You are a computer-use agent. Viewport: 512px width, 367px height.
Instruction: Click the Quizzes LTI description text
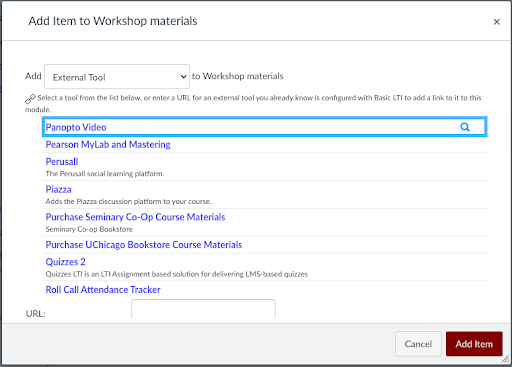click(177, 274)
